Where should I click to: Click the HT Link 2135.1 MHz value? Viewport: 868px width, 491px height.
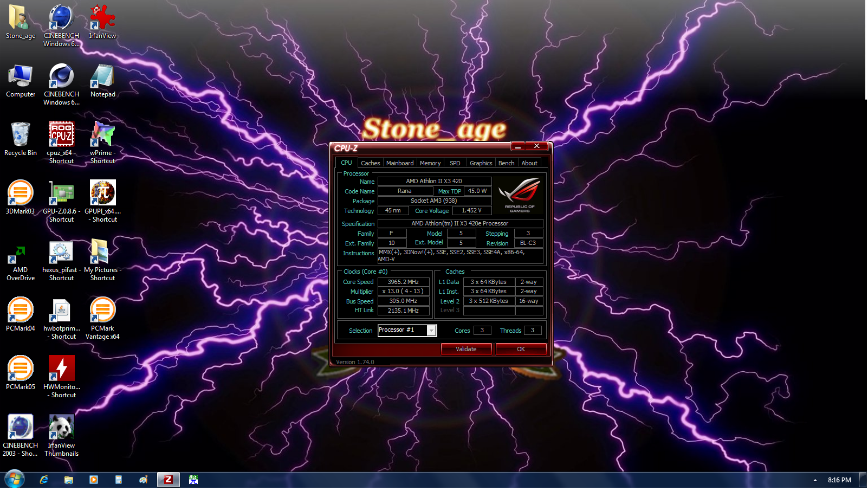[404, 311]
